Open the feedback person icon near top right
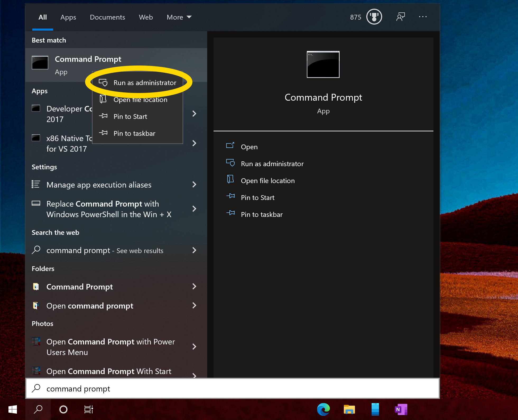This screenshot has height=420, width=518. [x=401, y=17]
